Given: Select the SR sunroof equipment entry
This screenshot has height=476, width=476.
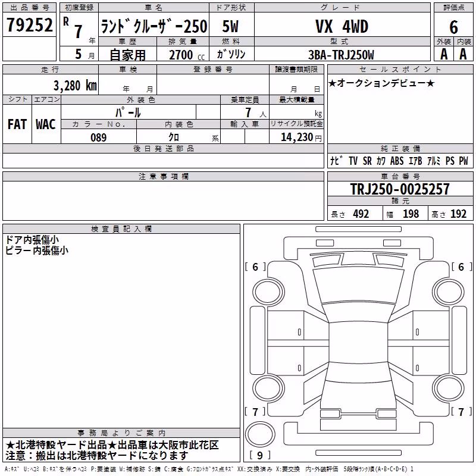Looking at the screenshot, I should pos(367,161).
